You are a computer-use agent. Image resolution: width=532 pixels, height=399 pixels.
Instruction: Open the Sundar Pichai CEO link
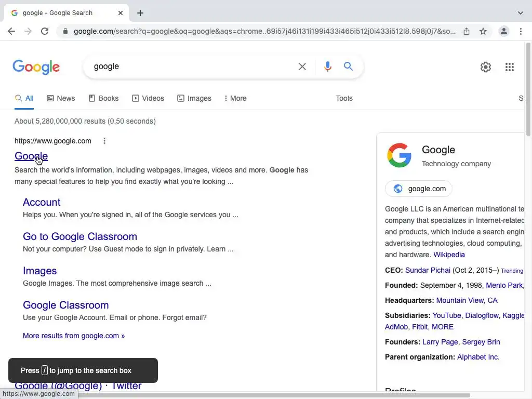click(x=428, y=270)
